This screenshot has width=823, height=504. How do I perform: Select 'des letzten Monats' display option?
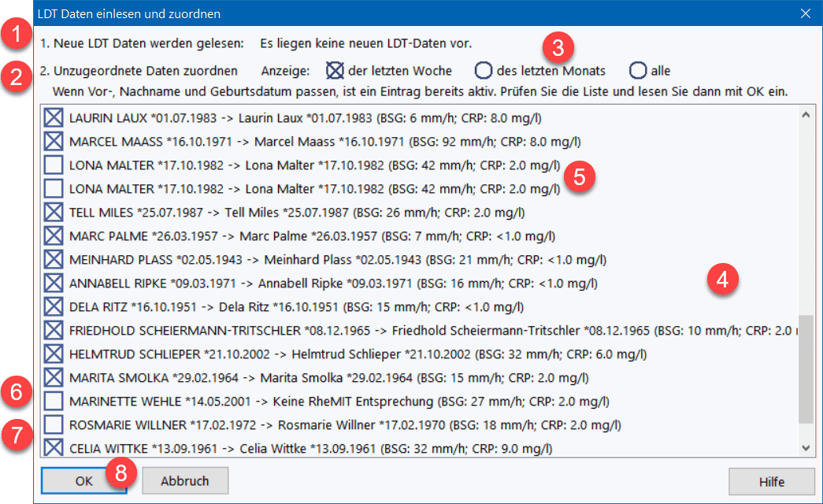[482, 71]
